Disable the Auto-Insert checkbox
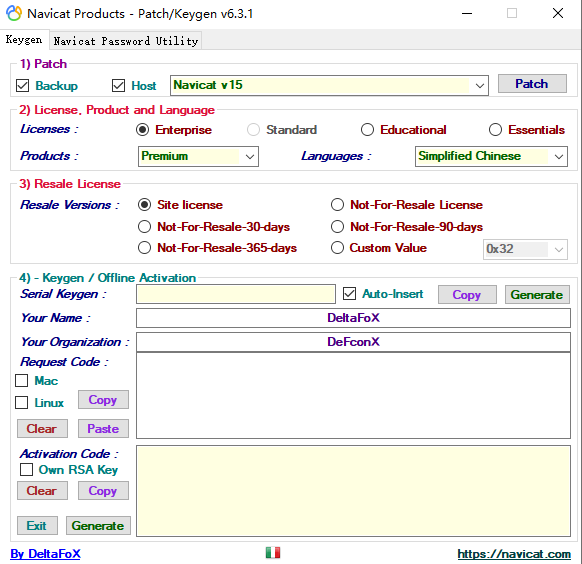The image size is (582, 564). (350, 294)
